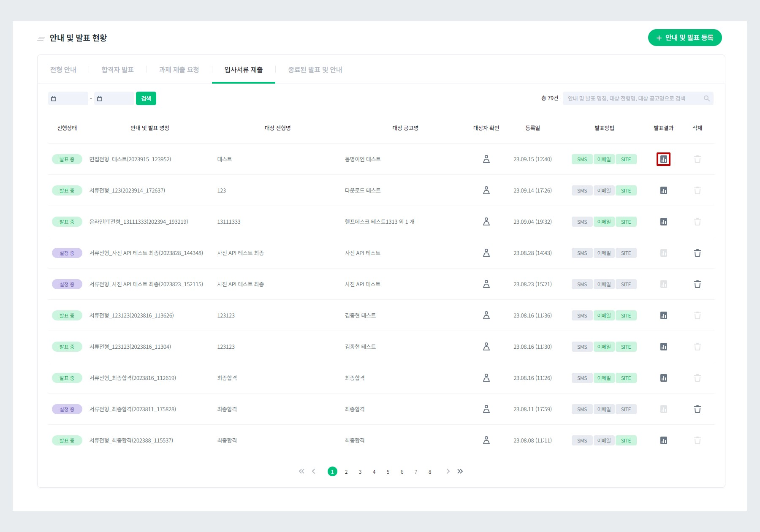
Task: View recipients for 23.08.16 (11:26) row
Action: (486, 378)
